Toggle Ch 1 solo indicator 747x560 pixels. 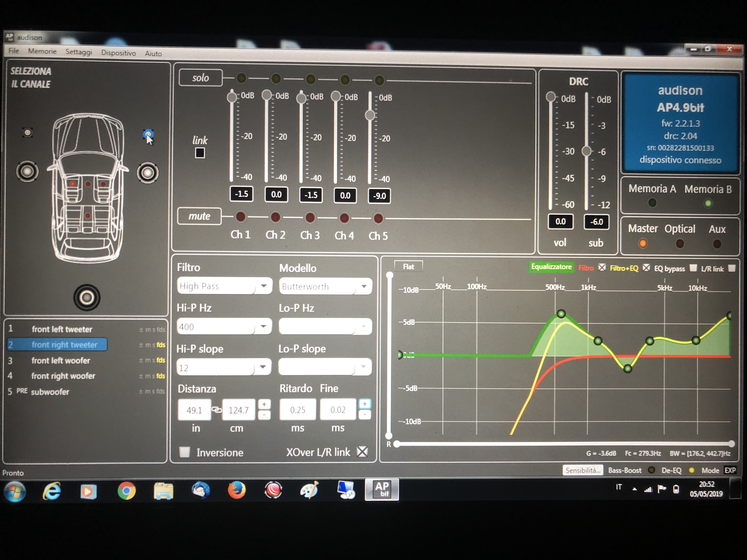241,78
